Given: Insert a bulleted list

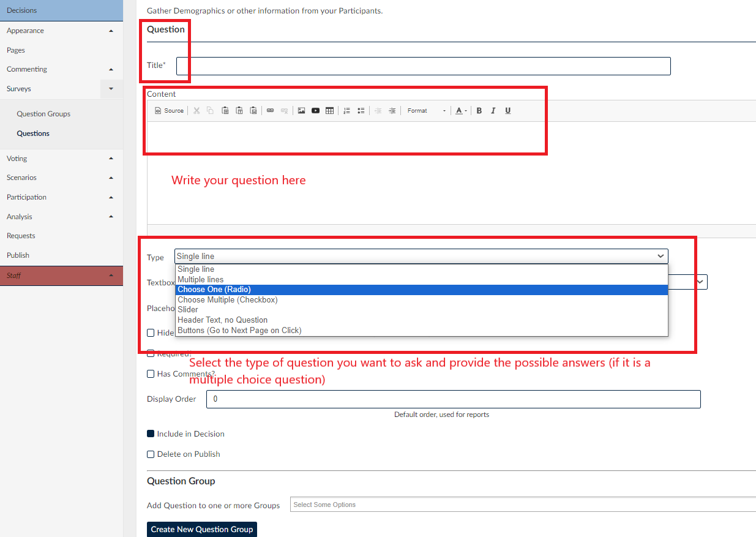Looking at the screenshot, I should pos(361,111).
